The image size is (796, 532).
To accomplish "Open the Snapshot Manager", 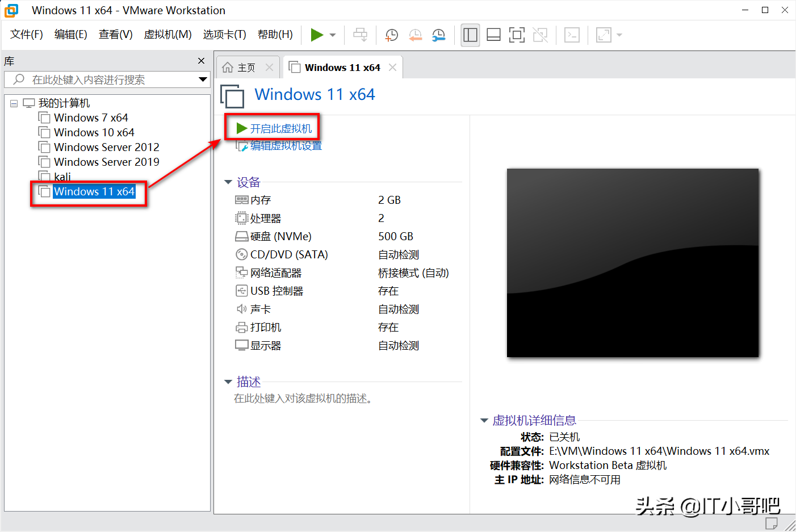I will (x=438, y=35).
